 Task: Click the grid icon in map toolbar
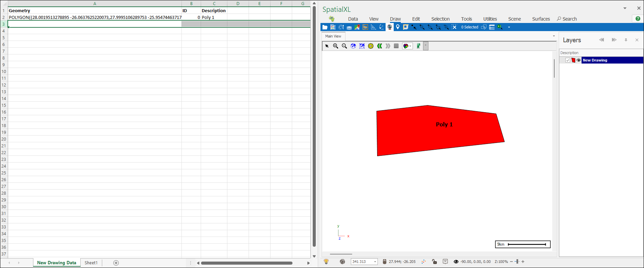(396, 46)
